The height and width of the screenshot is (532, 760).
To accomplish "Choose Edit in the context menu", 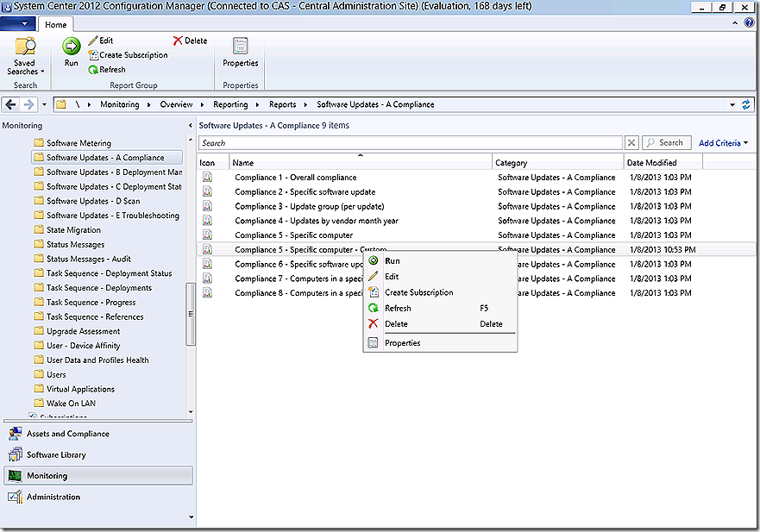I will (x=440, y=277).
